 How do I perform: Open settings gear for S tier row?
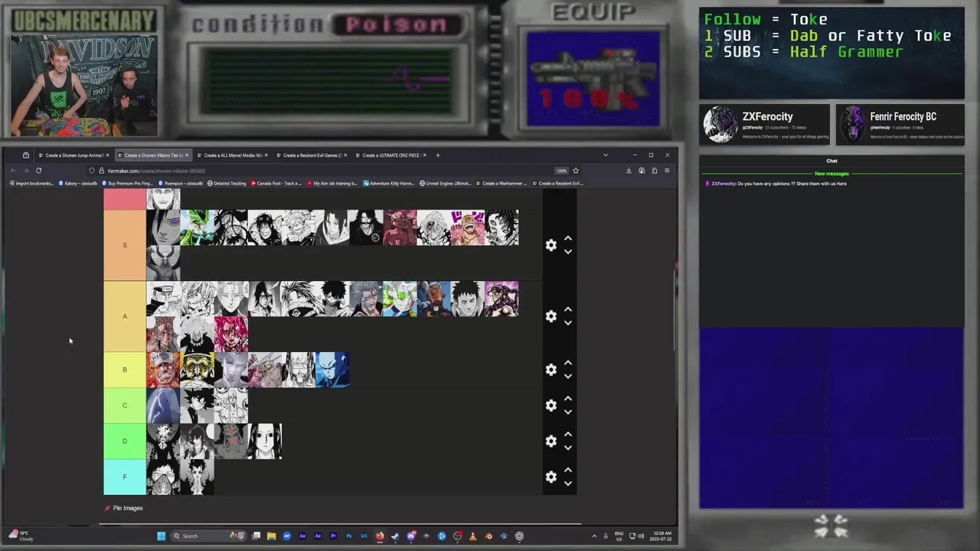pos(550,245)
